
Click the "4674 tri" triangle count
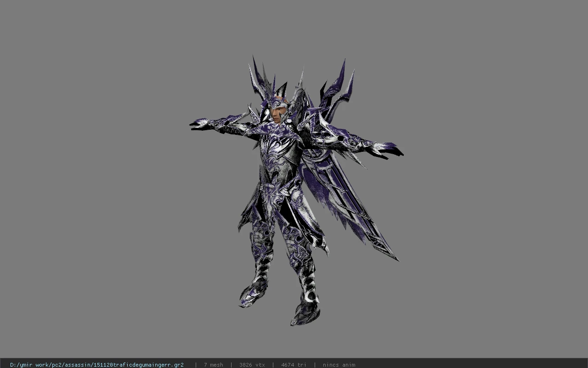coord(294,365)
